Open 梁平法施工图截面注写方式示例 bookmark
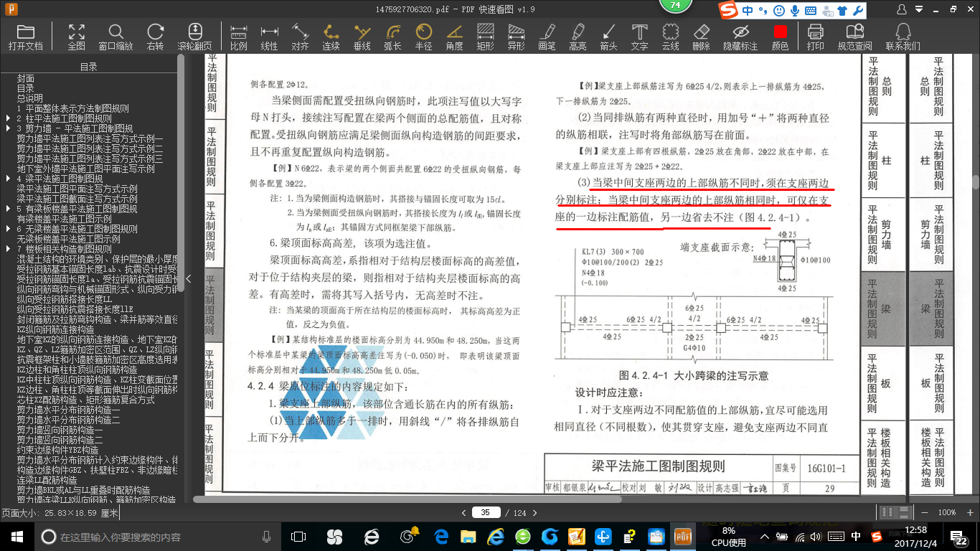Image resolution: width=980 pixels, height=551 pixels. (77, 199)
